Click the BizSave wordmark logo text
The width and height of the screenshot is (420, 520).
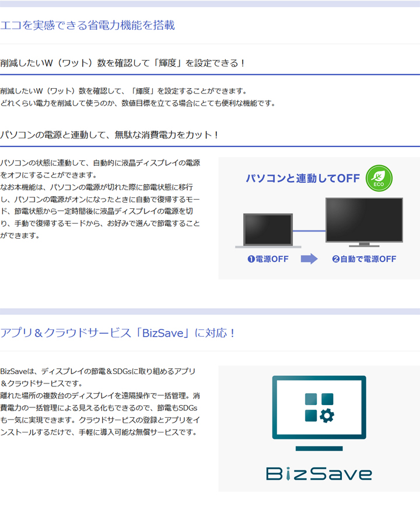tap(318, 473)
